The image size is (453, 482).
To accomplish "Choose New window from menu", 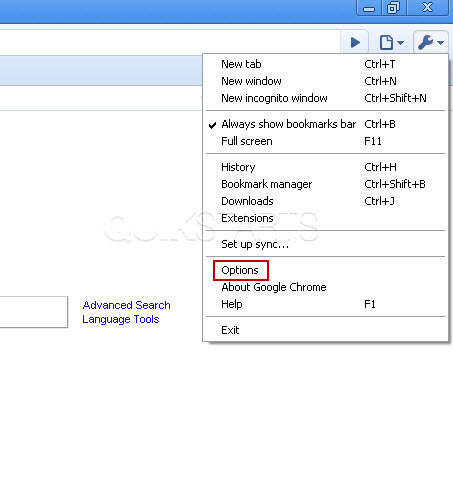I will tap(325, 81).
